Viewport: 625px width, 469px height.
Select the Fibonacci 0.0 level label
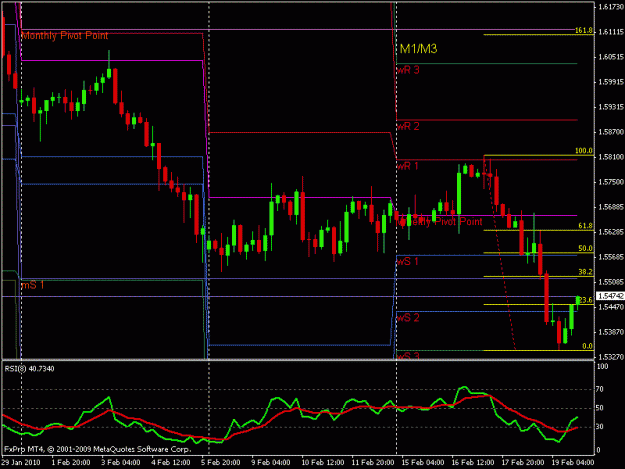[587, 346]
